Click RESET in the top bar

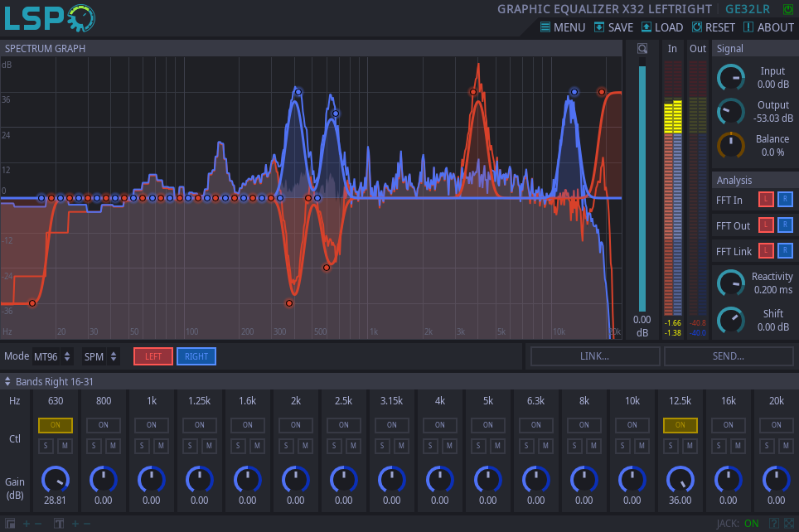[714, 27]
